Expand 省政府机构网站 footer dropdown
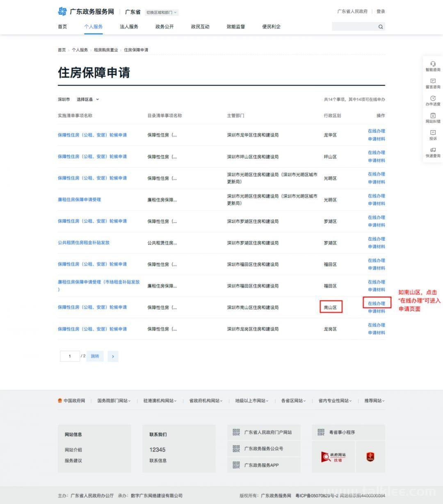Image resolution: width=443 pixels, height=504 pixels. 206,401
